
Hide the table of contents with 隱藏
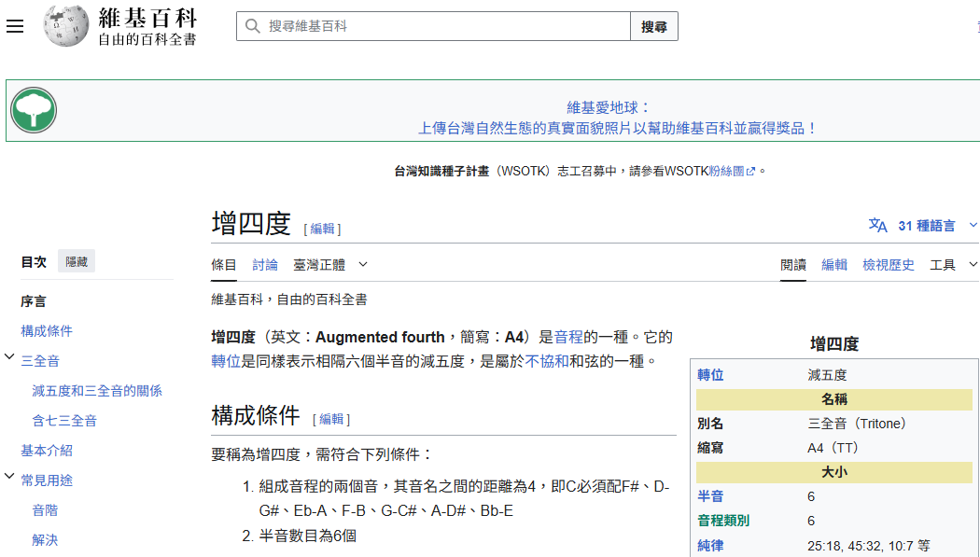click(x=77, y=261)
